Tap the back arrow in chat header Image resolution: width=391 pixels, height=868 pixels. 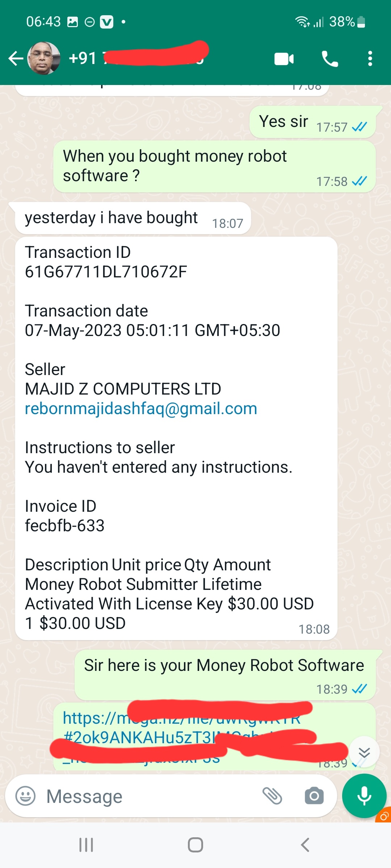pos(16,59)
